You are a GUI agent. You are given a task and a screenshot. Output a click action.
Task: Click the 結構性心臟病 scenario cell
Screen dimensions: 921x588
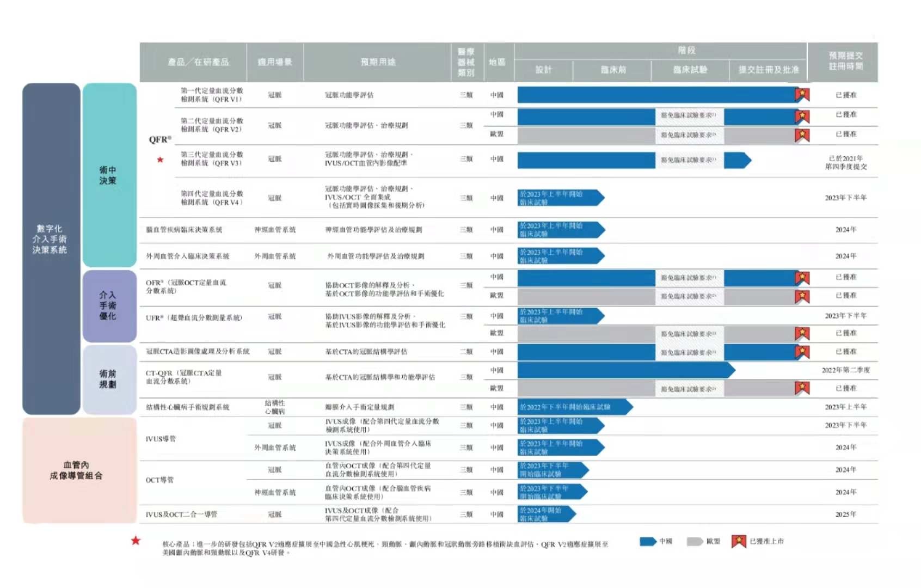tap(275, 407)
